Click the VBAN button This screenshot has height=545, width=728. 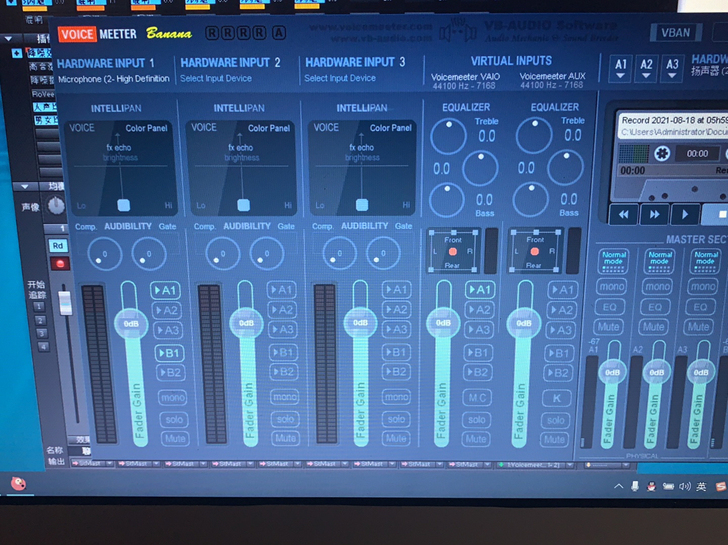(x=675, y=33)
